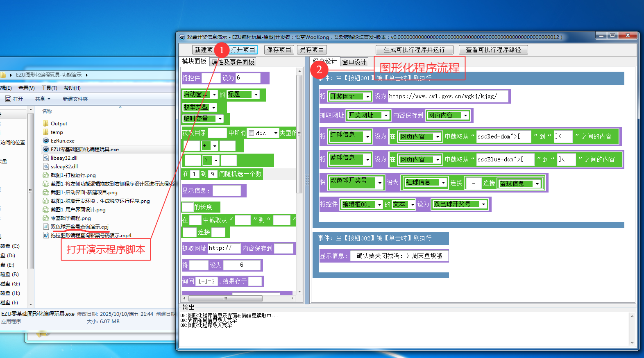Select ssleay32.dll file
644x358 pixels.
point(64,166)
